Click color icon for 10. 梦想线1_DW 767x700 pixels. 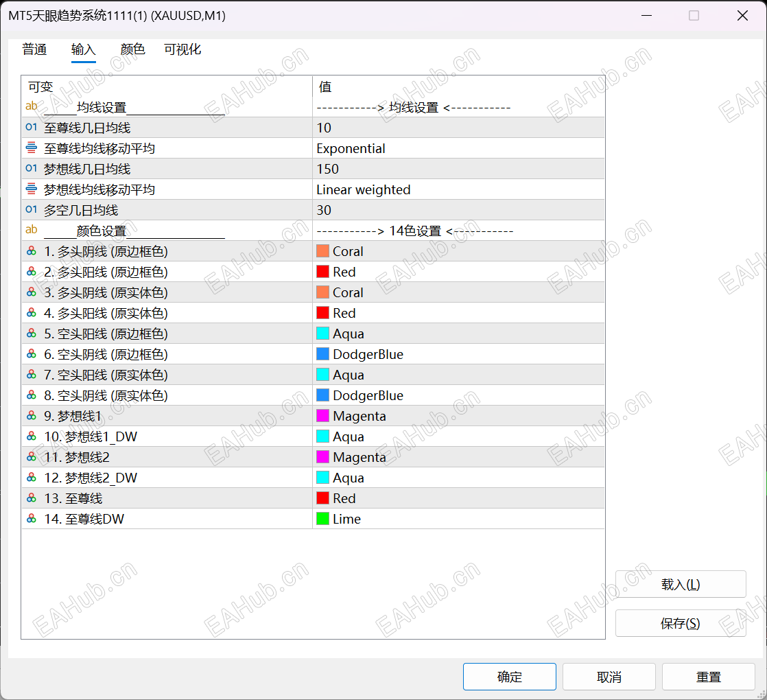point(32,436)
